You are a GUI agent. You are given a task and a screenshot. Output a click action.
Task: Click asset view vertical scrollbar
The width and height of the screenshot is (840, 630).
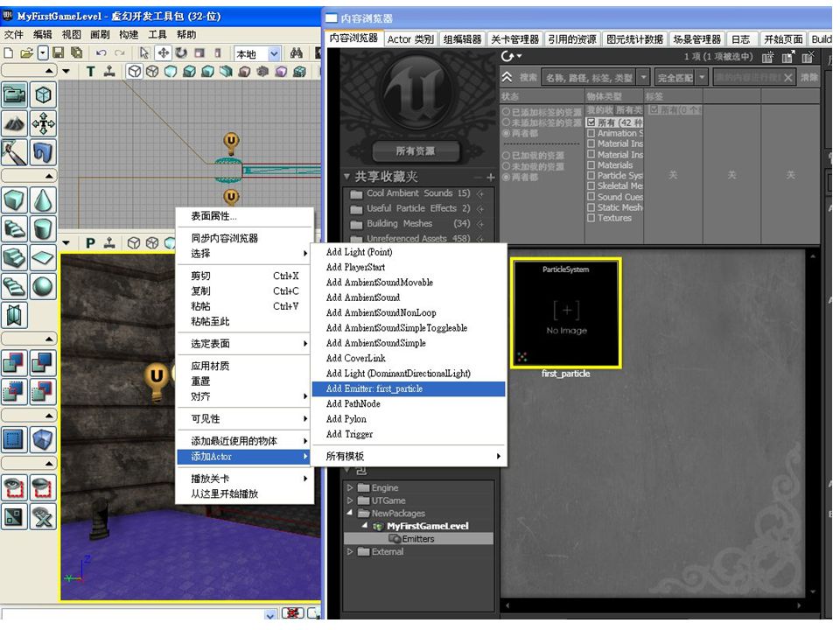pyautogui.click(x=813, y=424)
